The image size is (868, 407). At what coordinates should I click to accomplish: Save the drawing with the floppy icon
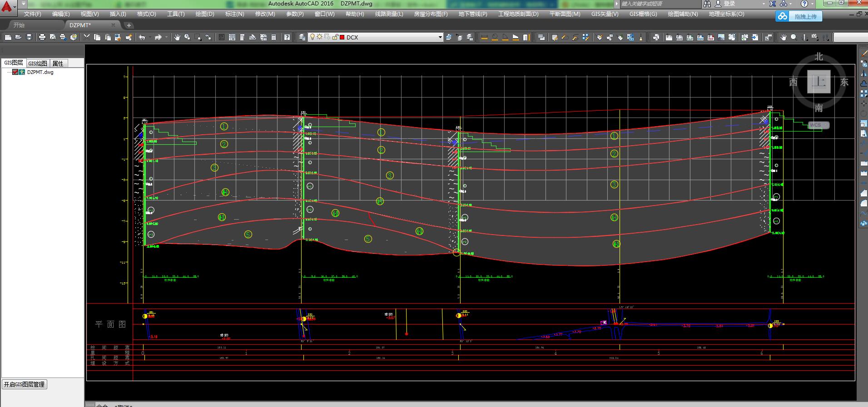coord(29,37)
